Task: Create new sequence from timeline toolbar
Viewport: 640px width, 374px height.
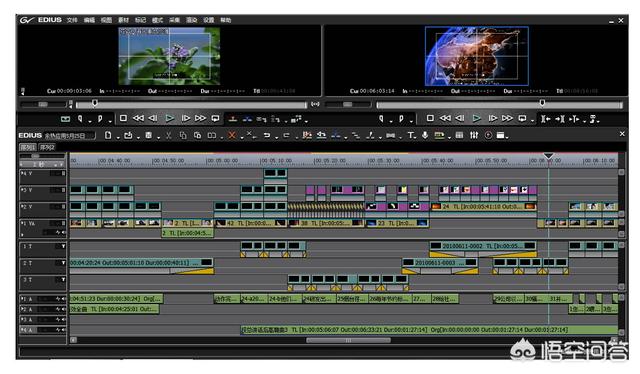Action: tap(108, 135)
